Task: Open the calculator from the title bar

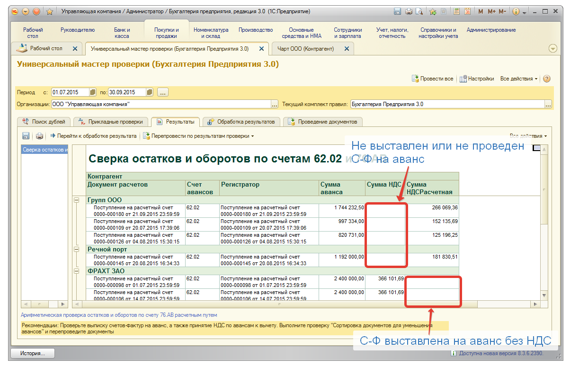Action: (x=457, y=11)
